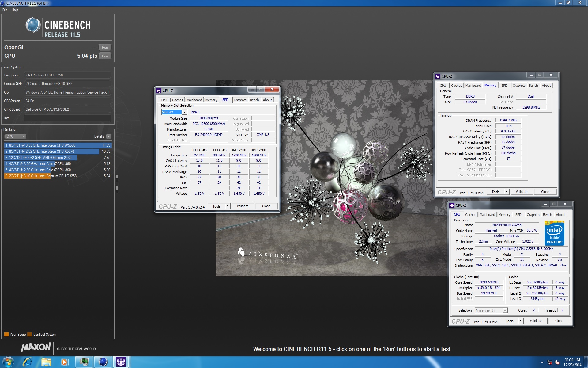Open the monitor app taskbar icon
This screenshot has height=368, width=588.
click(x=84, y=362)
